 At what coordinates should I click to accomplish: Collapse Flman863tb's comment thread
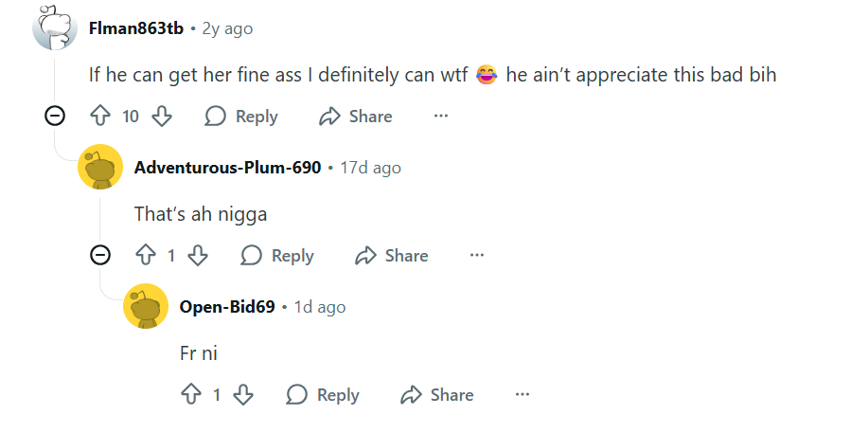[x=55, y=117]
